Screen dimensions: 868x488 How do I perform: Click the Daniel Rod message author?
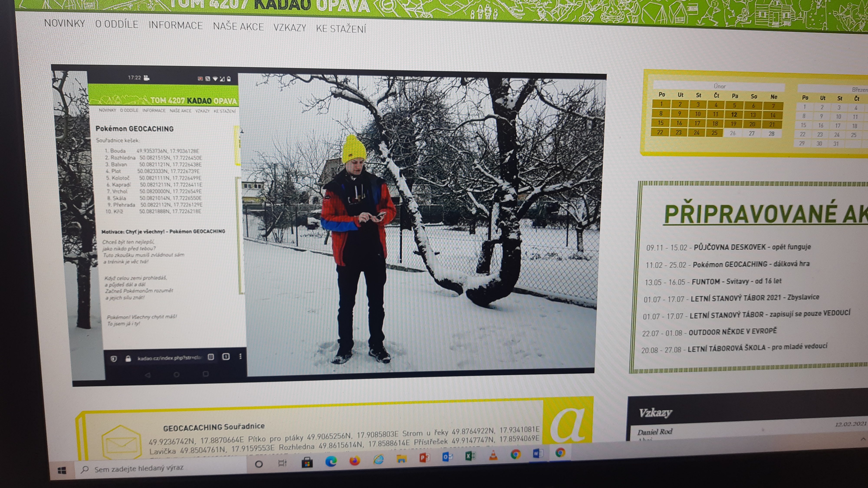coord(655,432)
